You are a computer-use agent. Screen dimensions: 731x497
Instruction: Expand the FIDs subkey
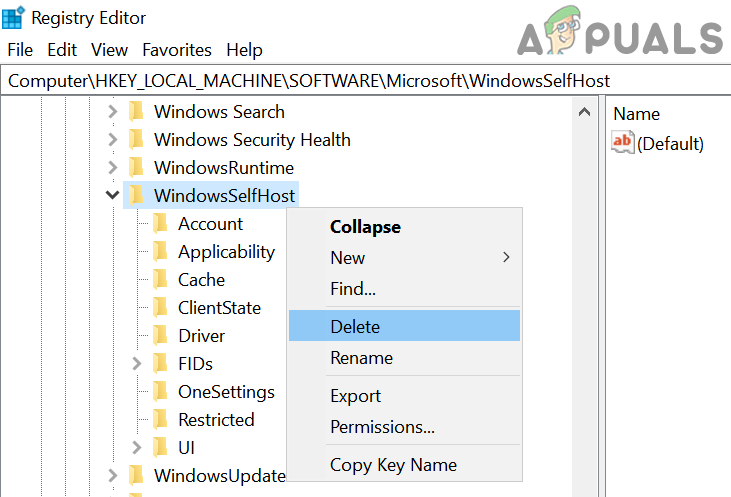[x=137, y=364]
